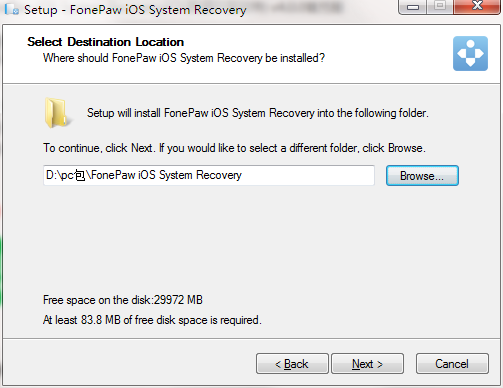Click the blue FonePaw logo in the header
The height and width of the screenshot is (388, 503).
pyautogui.click(x=470, y=53)
